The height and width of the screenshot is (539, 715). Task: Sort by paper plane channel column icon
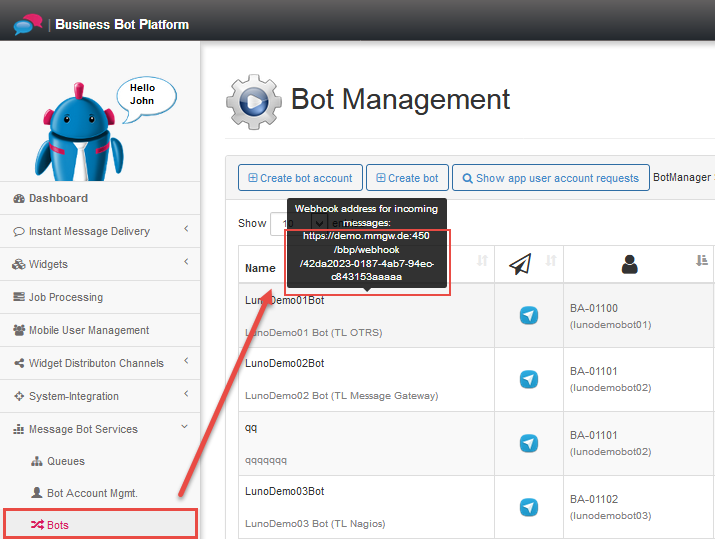pyautogui.click(x=520, y=263)
